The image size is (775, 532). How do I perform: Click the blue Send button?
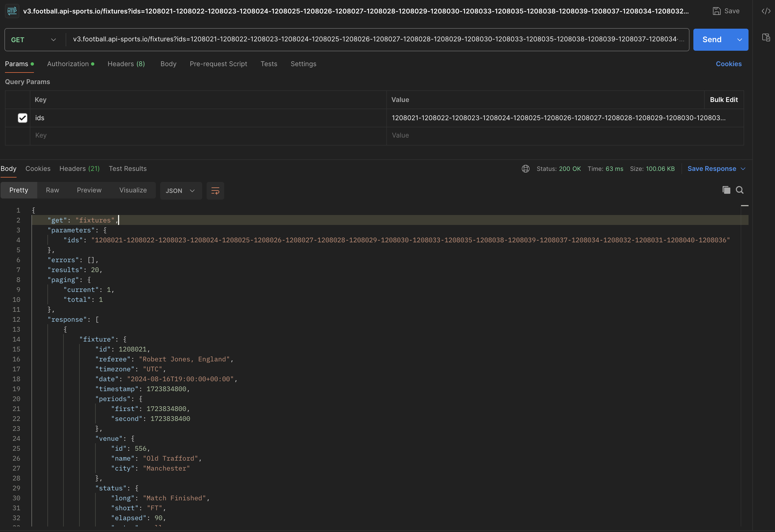712,40
